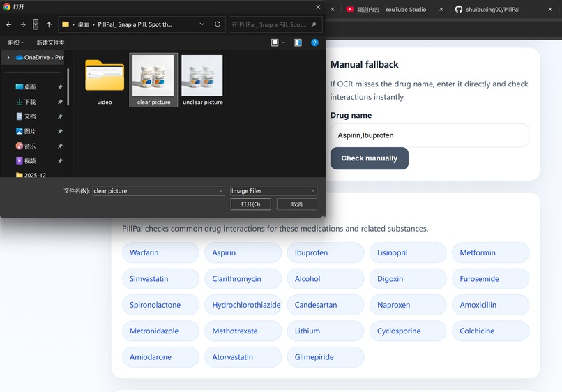Toggle the preview pane icon
This screenshot has height=392, width=562.
click(x=298, y=43)
